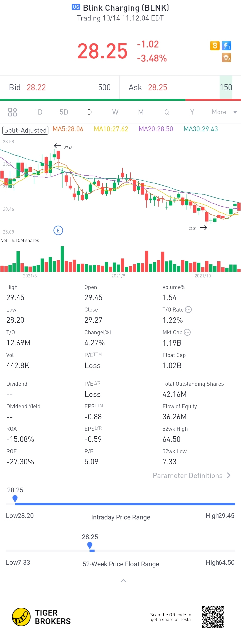Tap the 26.21 low price annotation
This screenshot has width=241, height=644.
pyautogui.click(x=193, y=228)
